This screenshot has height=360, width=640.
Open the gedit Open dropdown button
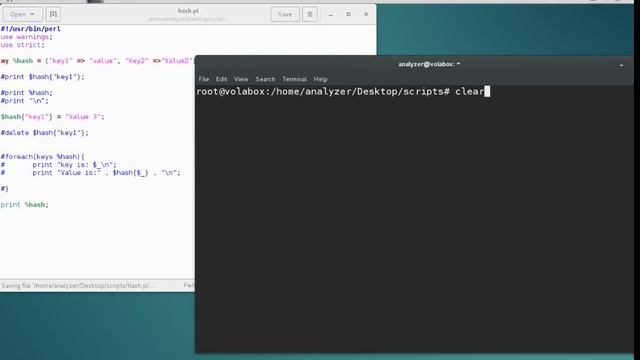[22, 14]
